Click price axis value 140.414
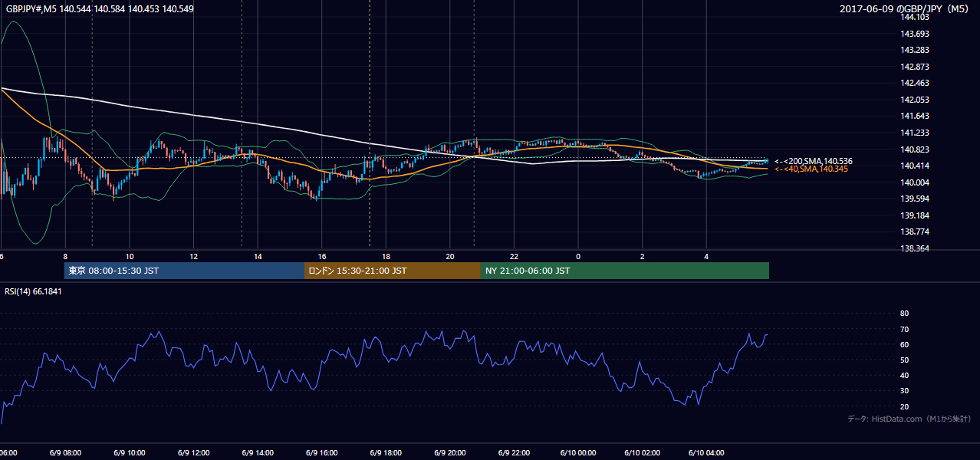The width and height of the screenshot is (980, 460). (x=916, y=166)
